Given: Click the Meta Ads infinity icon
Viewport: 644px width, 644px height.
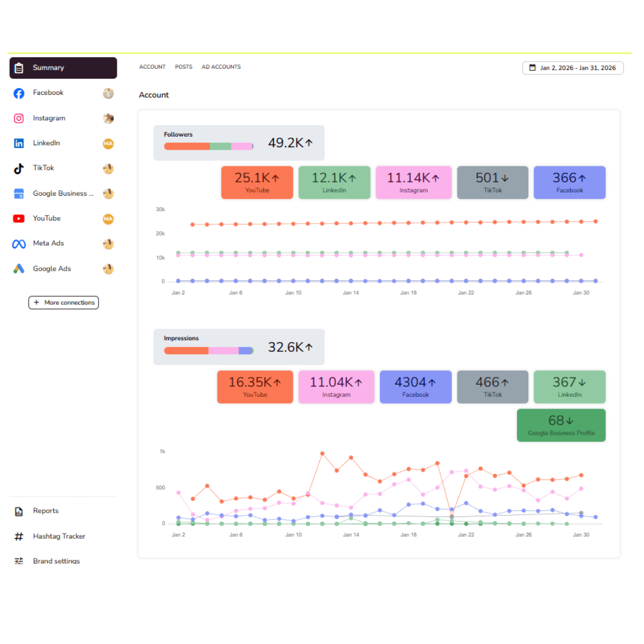Looking at the screenshot, I should coord(19,244).
